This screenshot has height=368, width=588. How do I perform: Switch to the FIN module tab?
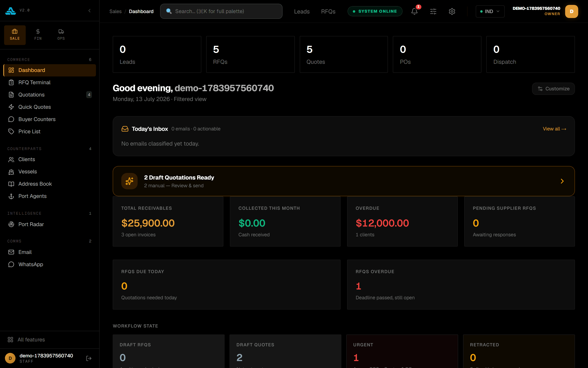click(x=38, y=35)
